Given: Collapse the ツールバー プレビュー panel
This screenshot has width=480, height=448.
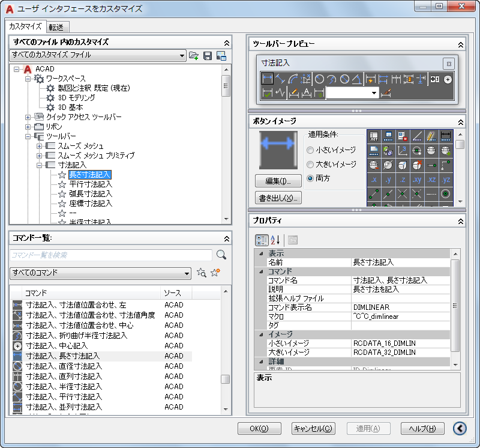Looking at the screenshot, I should point(460,45).
